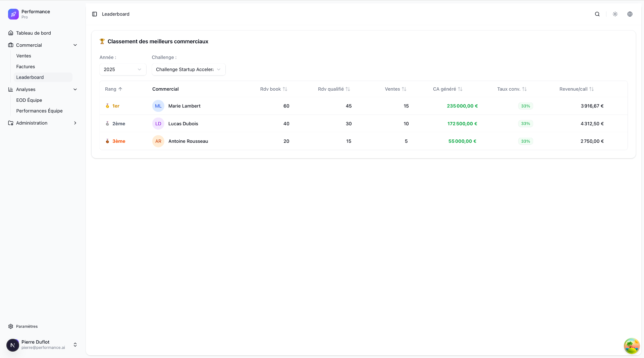Click the palm tree icon bottom right
This screenshot has height=358, width=644.
coord(632,346)
